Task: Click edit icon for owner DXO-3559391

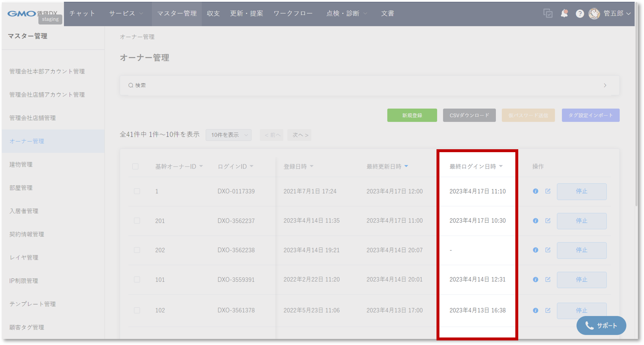Action: coord(548,279)
